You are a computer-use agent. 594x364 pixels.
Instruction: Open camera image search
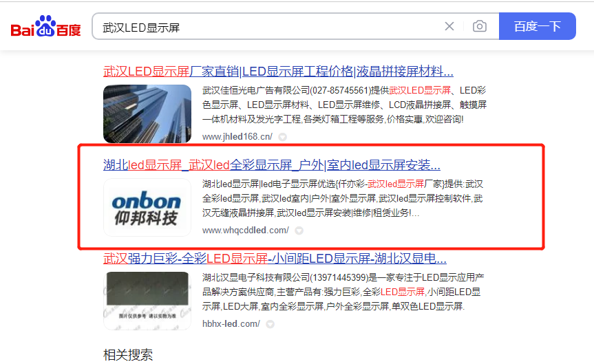pyautogui.click(x=480, y=26)
